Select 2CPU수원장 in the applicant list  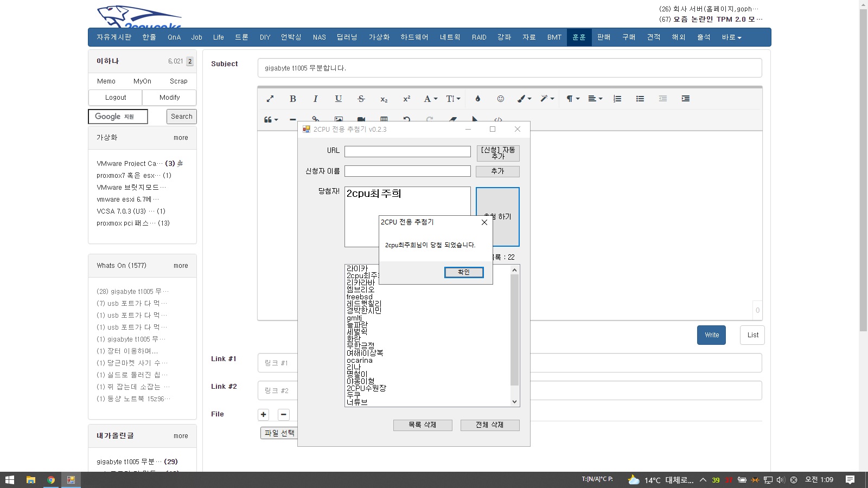click(x=366, y=388)
